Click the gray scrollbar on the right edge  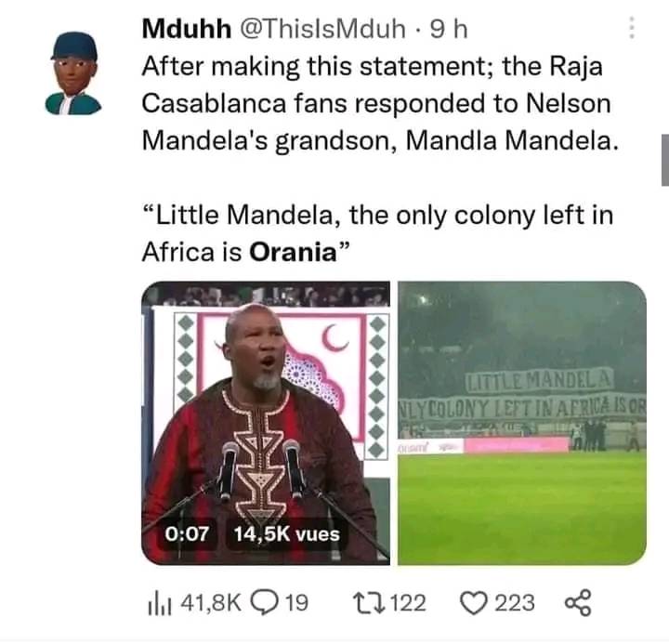pos(664,158)
